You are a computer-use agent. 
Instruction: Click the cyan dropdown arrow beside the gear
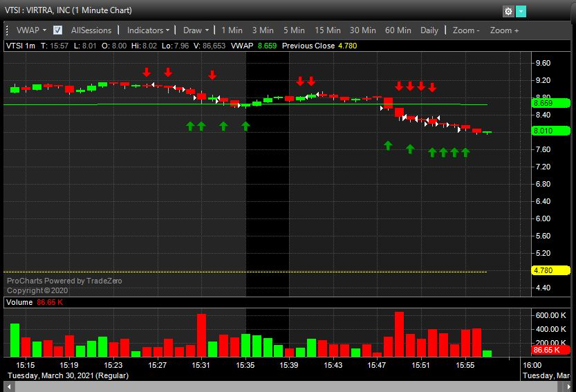(x=521, y=11)
